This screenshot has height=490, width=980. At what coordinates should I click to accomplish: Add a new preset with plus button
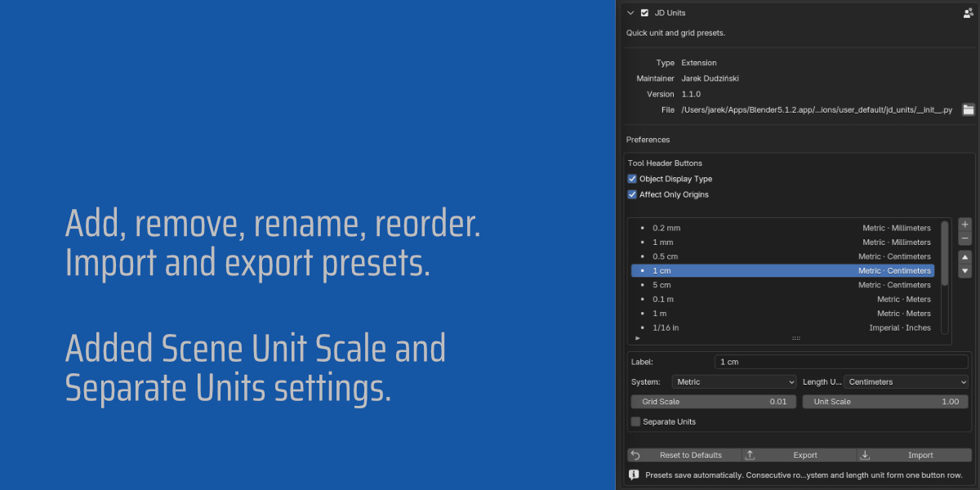[964, 225]
